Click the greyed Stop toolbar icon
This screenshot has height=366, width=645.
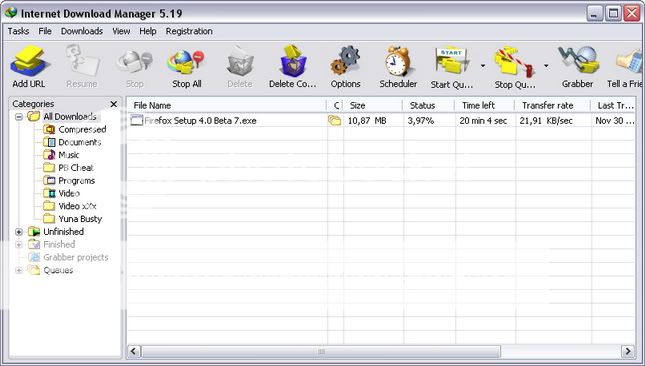135,62
